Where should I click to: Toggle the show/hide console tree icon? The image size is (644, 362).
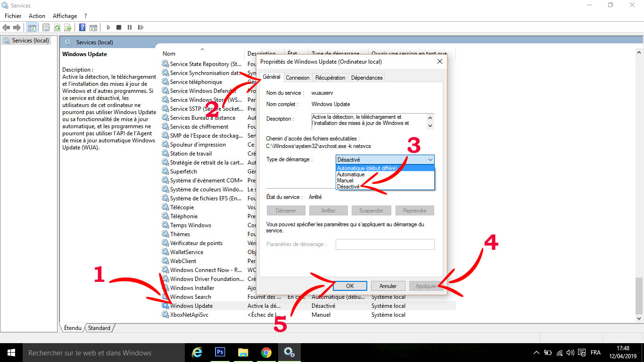click(32, 27)
